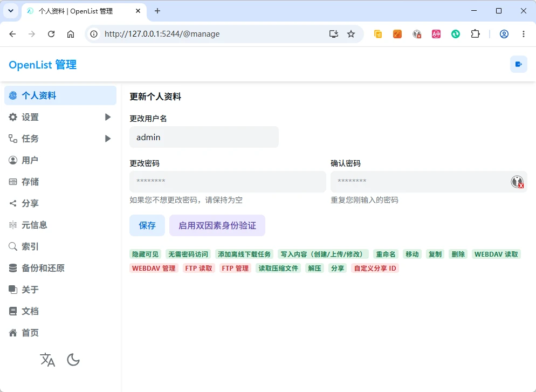Click the database icon beside 备份和还原
Viewport: 536px width, 392px height.
13,268
